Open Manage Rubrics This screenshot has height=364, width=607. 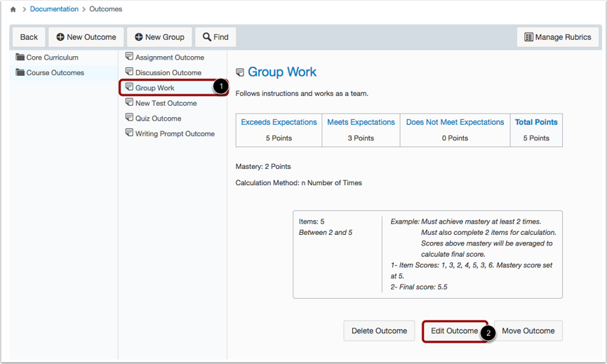point(558,37)
